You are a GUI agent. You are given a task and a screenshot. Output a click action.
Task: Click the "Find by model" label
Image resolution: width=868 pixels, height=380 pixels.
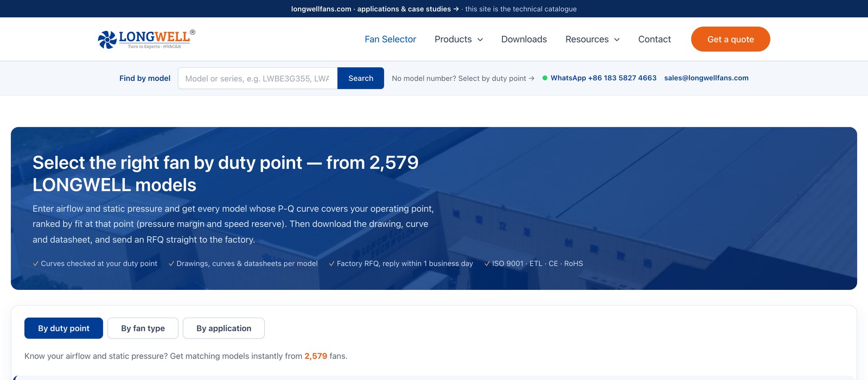[145, 78]
